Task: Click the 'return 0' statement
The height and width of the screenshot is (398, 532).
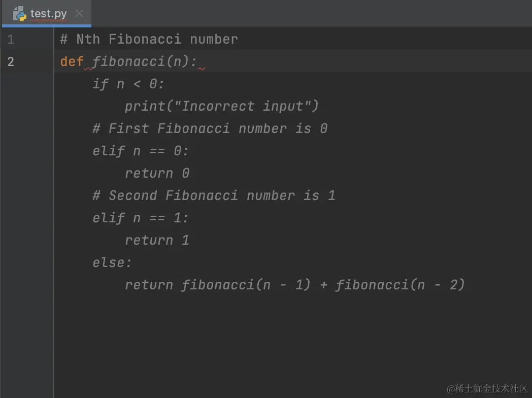Action: (x=157, y=173)
